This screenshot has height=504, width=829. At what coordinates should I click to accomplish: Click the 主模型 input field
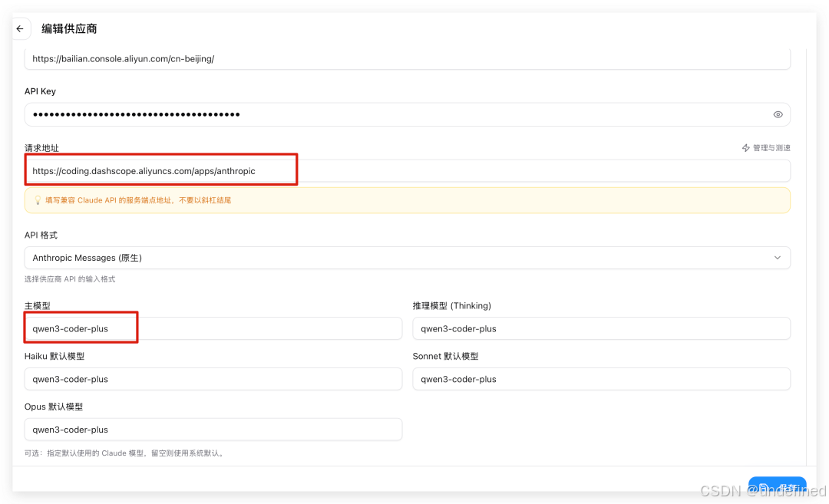click(x=213, y=328)
